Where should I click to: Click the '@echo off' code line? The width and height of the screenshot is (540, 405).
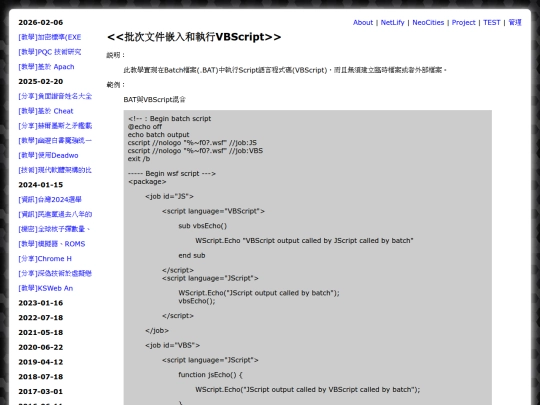(x=145, y=127)
